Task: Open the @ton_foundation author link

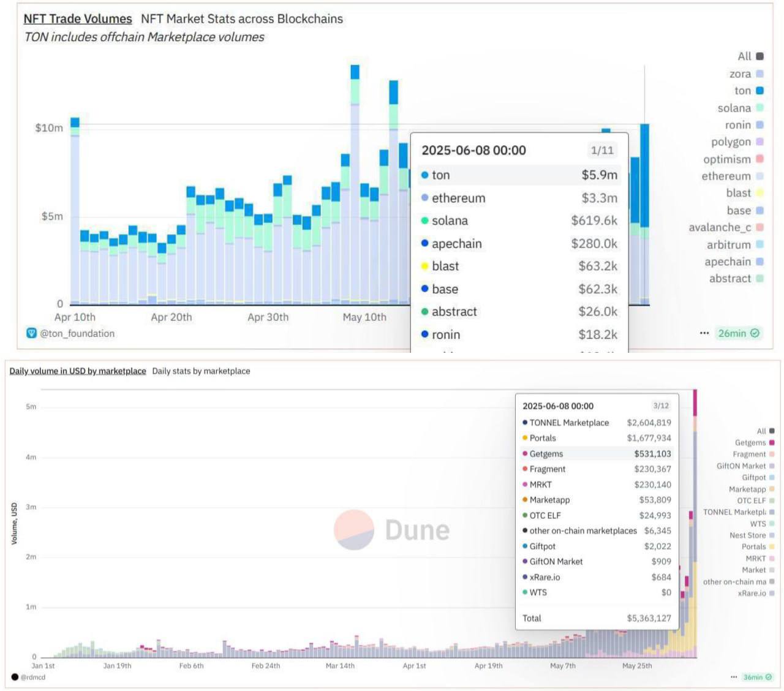Action: point(77,333)
